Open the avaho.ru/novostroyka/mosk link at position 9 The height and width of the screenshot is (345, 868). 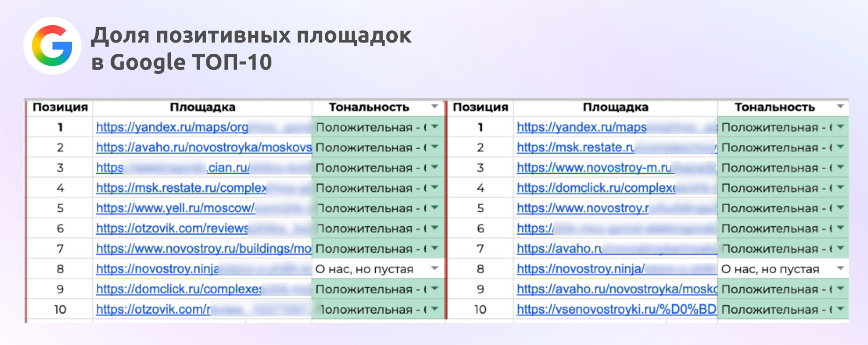[x=617, y=289]
